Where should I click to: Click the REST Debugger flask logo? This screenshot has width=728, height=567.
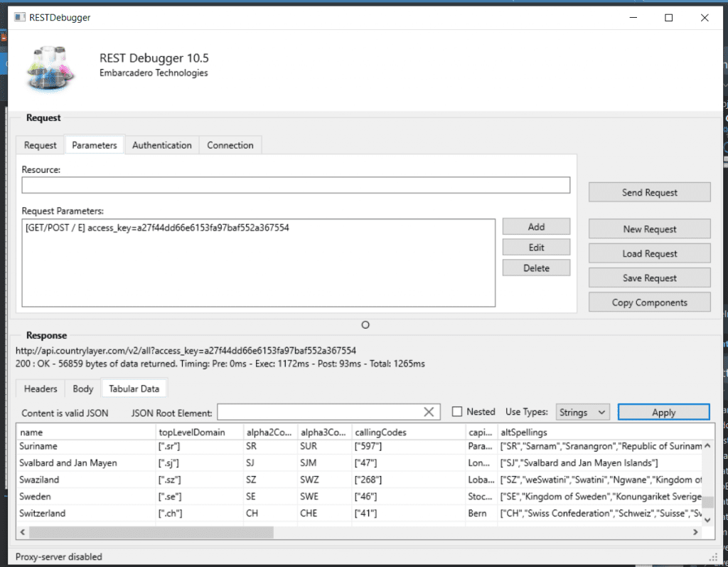coord(50,68)
